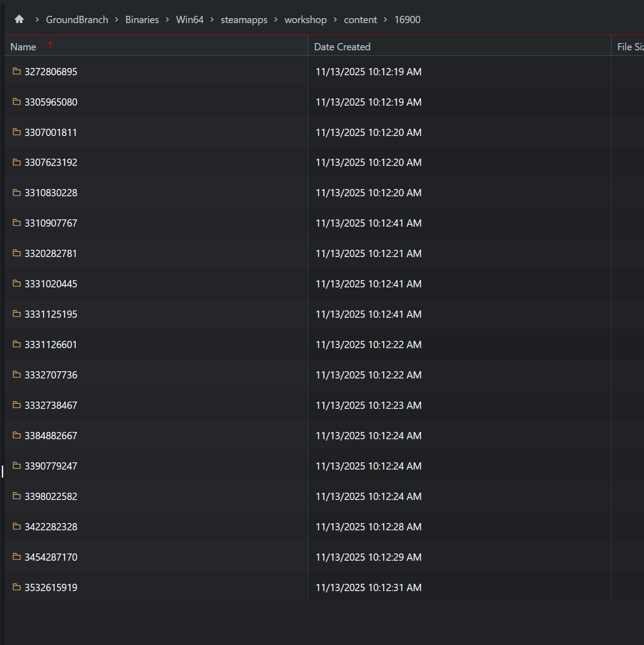Jump to Win64 breadcrumb segment
The height and width of the screenshot is (645, 644).
pos(189,20)
